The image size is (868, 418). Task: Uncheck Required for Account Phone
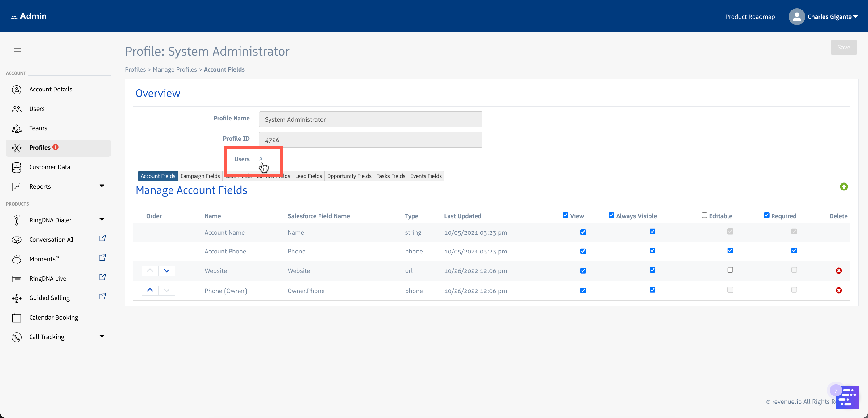click(x=794, y=250)
